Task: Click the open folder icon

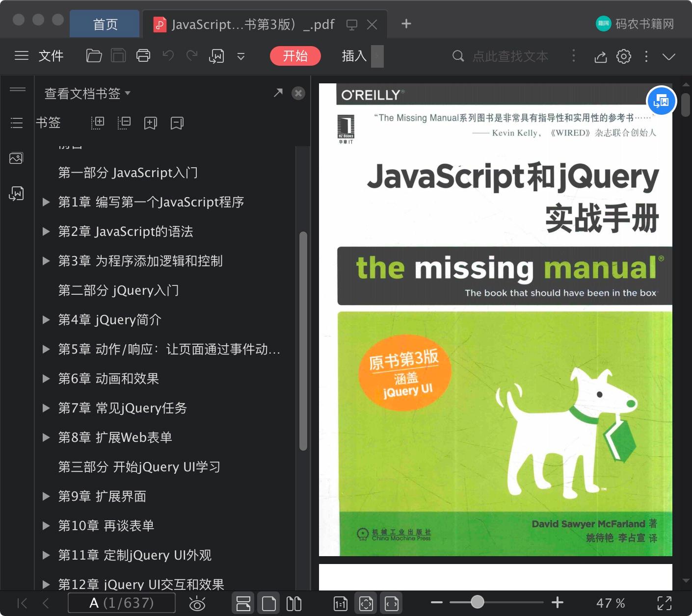Action: tap(94, 56)
